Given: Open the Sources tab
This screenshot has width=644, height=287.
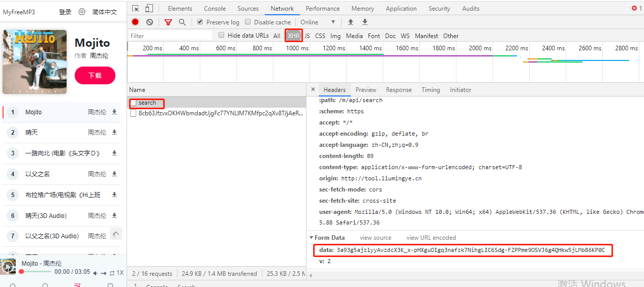Looking at the screenshot, I should tap(248, 9).
